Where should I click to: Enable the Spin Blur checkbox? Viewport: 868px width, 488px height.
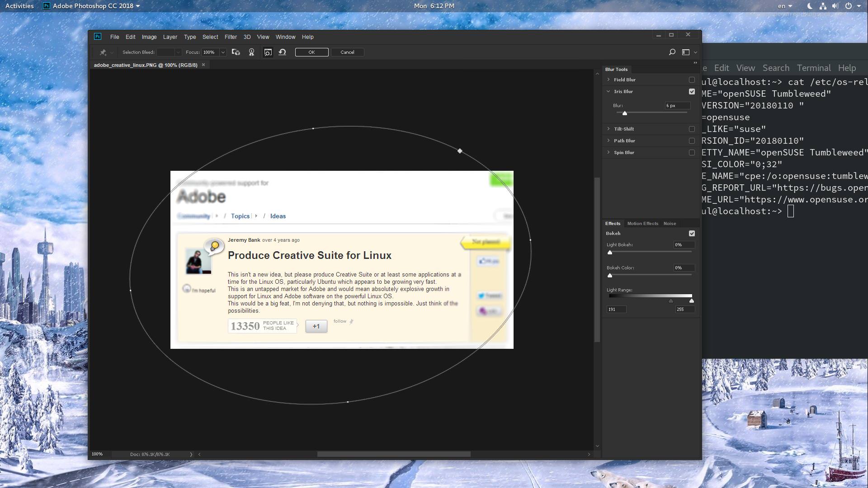(x=692, y=153)
